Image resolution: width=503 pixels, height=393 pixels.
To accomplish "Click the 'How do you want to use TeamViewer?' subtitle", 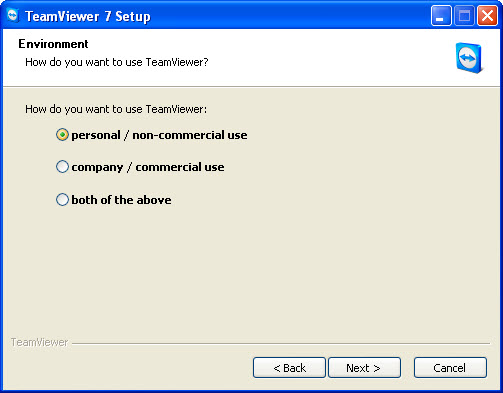I will [x=117, y=62].
